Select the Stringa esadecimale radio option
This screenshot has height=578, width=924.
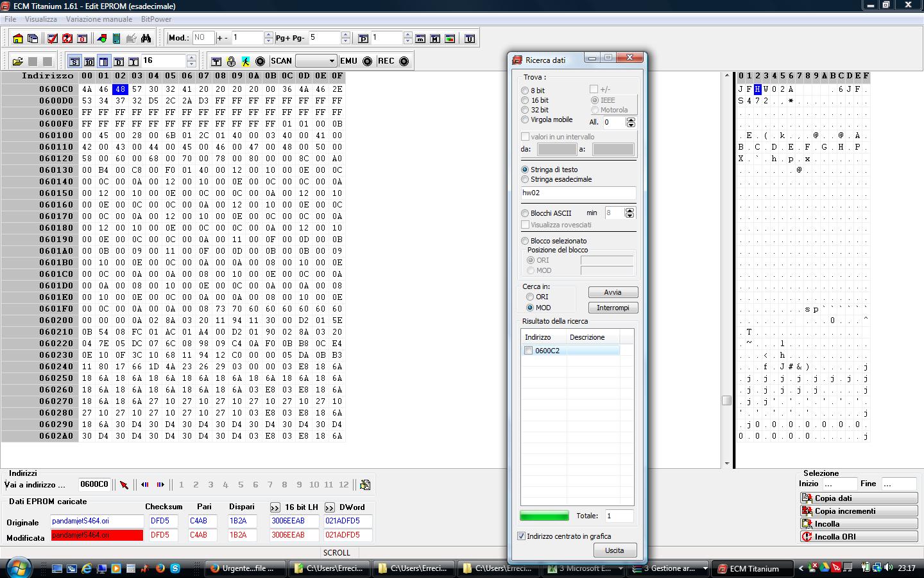(x=525, y=179)
